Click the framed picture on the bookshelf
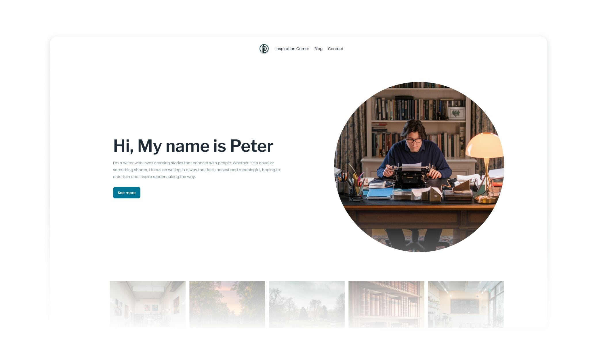This screenshot has width=597, height=364. click(x=456, y=113)
